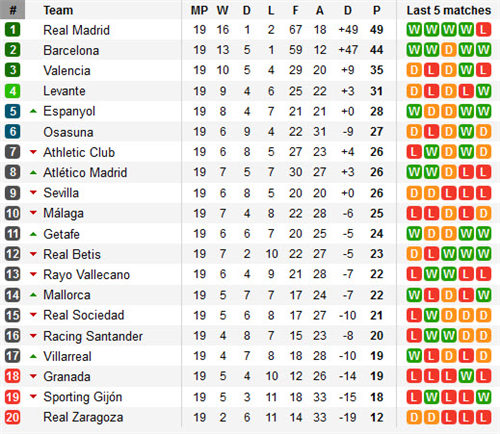The height and width of the screenshot is (434, 500).
Task: Sort by the P points column header
Action: coord(377,10)
